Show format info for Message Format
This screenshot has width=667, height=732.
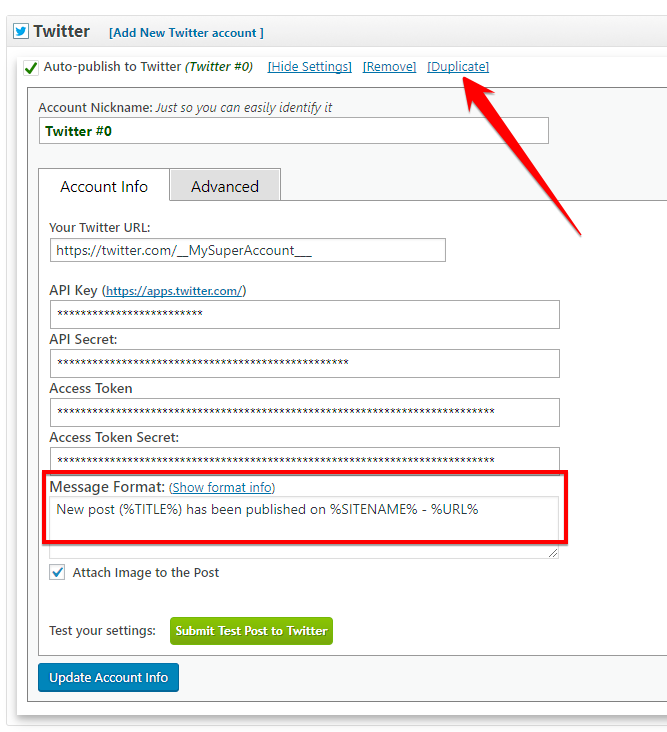[222, 487]
